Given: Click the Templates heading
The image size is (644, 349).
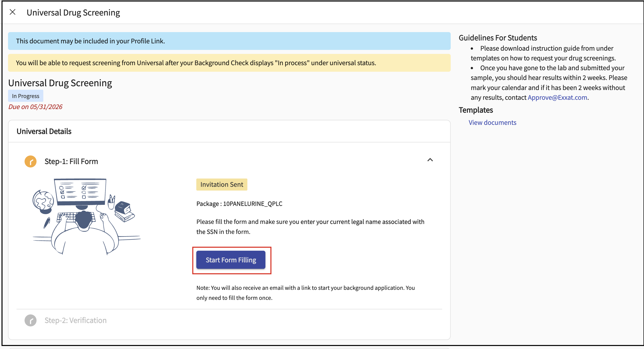Looking at the screenshot, I should (476, 110).
